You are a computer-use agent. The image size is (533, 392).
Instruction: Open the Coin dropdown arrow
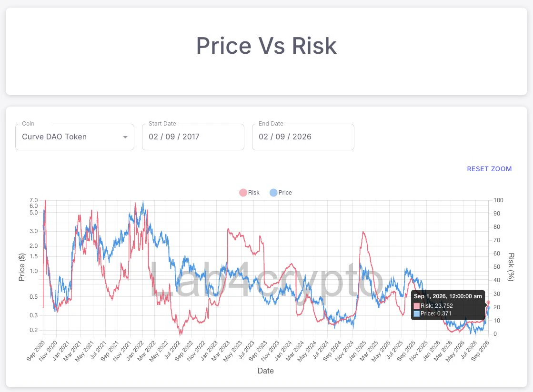tap(125, 137)
